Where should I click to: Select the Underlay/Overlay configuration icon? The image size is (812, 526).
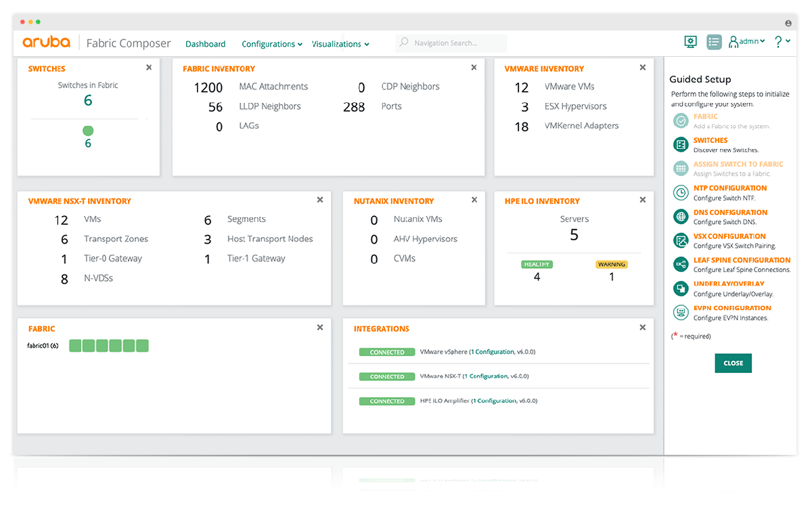681,288
